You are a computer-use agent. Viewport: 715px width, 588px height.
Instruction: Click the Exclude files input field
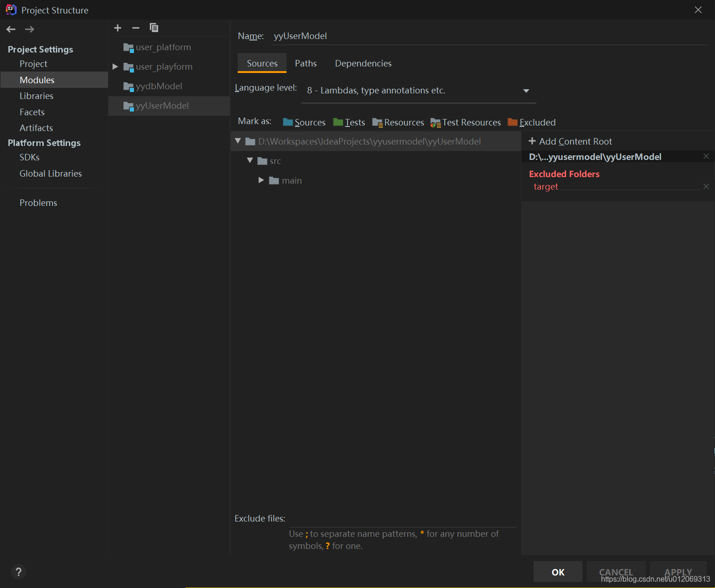point(403,519)
